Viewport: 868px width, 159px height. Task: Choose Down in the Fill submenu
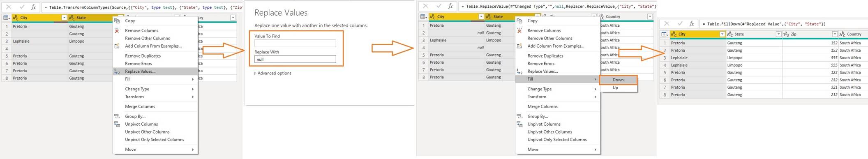click(x=618, y=80)
